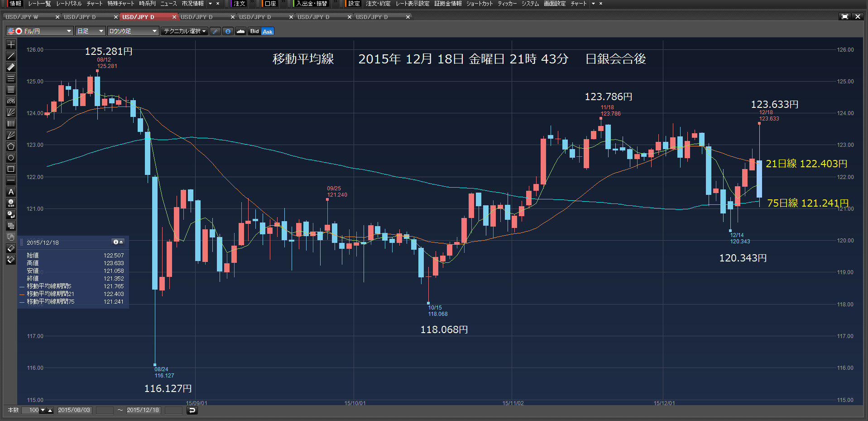Open the 日足 timeframe dropdown
This screenshot has height=421, width=868.
(90, 31)
